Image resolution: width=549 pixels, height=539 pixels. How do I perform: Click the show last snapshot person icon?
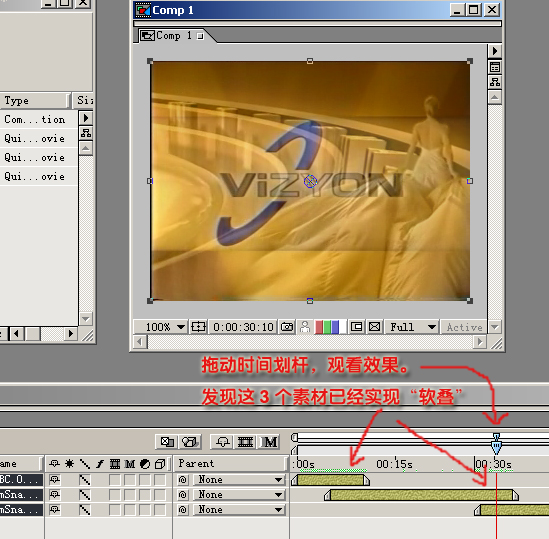coord(305,327)
